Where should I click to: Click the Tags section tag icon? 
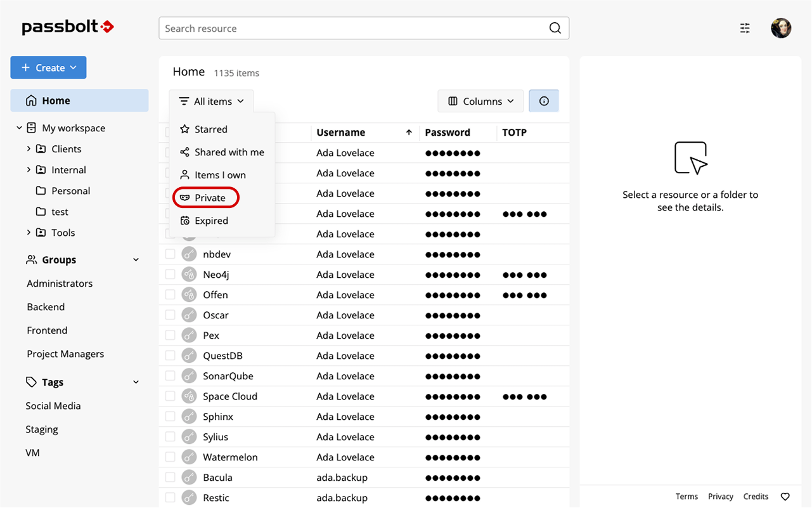pyautogui.click(x=31, y=382)
